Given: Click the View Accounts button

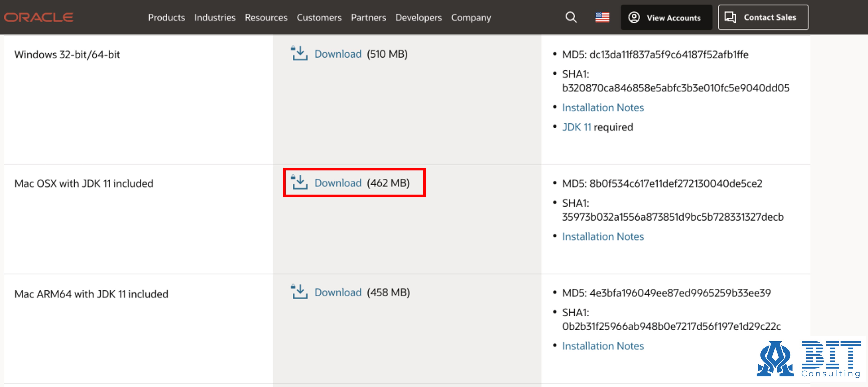Looking at the screenshot, I should pos(666,17).
